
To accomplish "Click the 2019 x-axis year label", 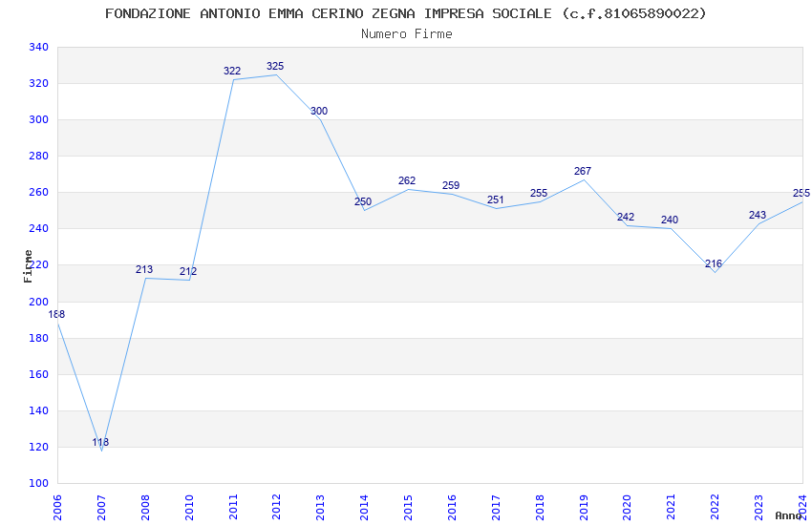I will pyautogui.click(x=584, y=508).
